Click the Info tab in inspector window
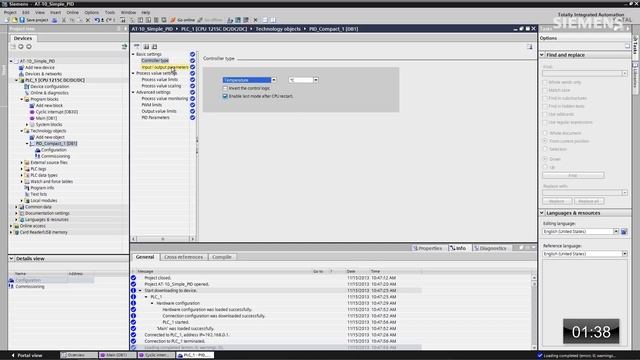This screenshot has height=360, width=640. pyautogui.click(x=459, y=248)
